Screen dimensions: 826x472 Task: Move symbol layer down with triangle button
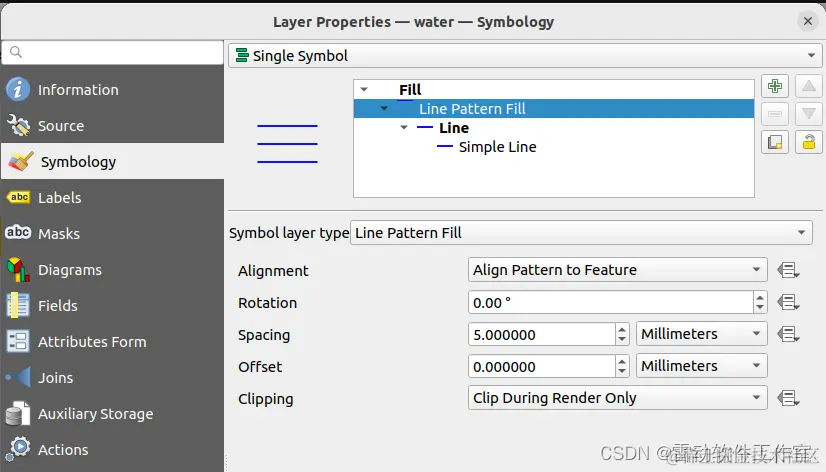809,114
